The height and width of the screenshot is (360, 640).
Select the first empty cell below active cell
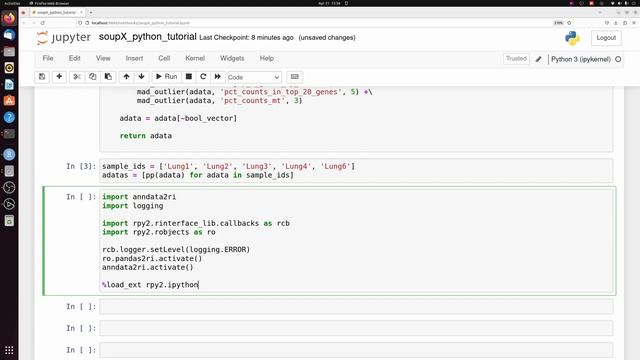pos(356,307)
